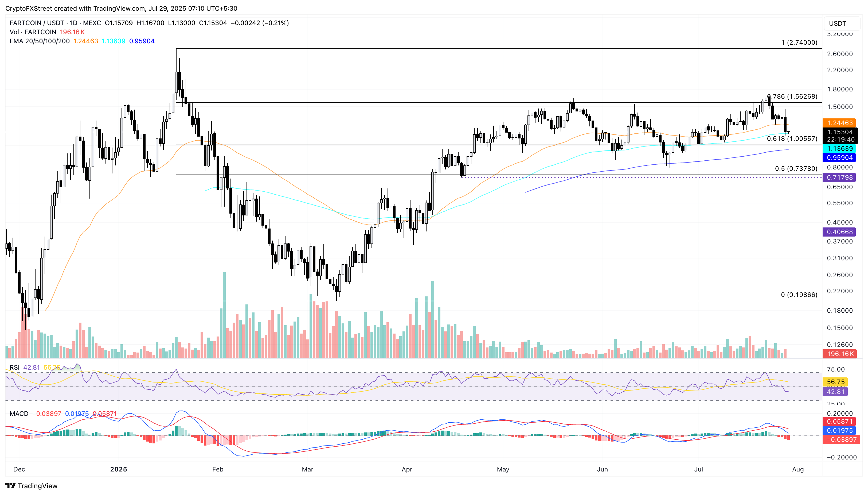The height and width of the screenshot is (495, 868).
Task: Open the USDT currency selector
Action: coord(841,24)
